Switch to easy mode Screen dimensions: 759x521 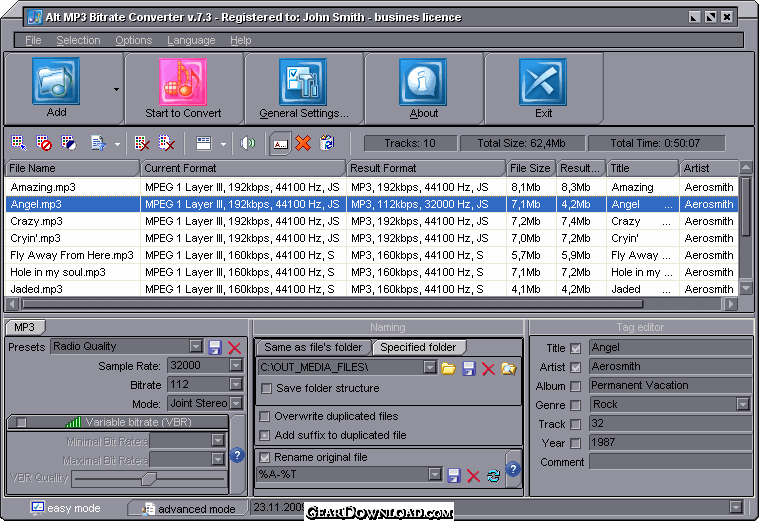click(66, 508)
